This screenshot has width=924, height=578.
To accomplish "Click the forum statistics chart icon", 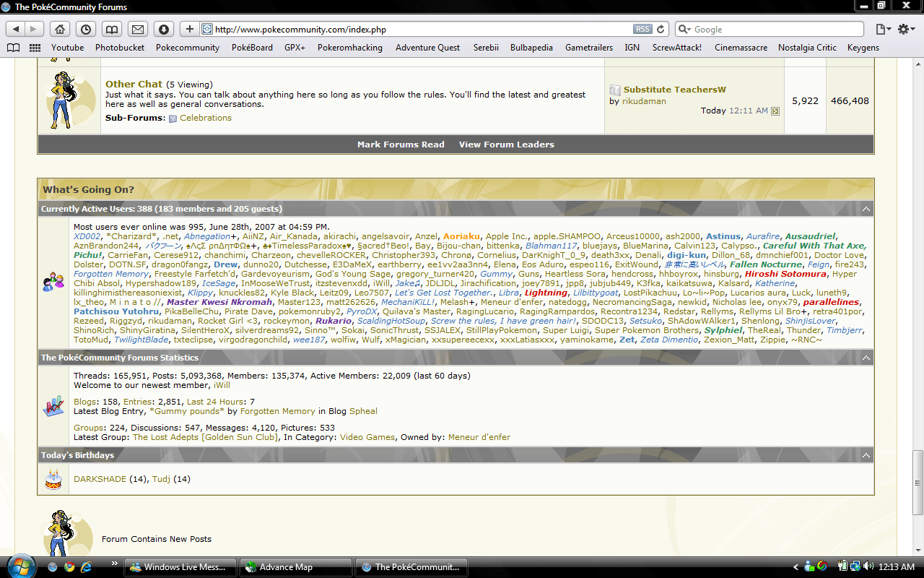I will [x=53, y=406].
